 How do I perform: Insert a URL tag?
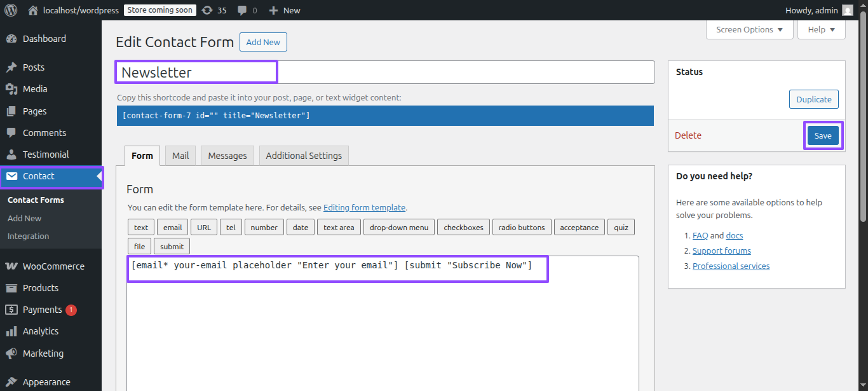click(x=204, y=228)
